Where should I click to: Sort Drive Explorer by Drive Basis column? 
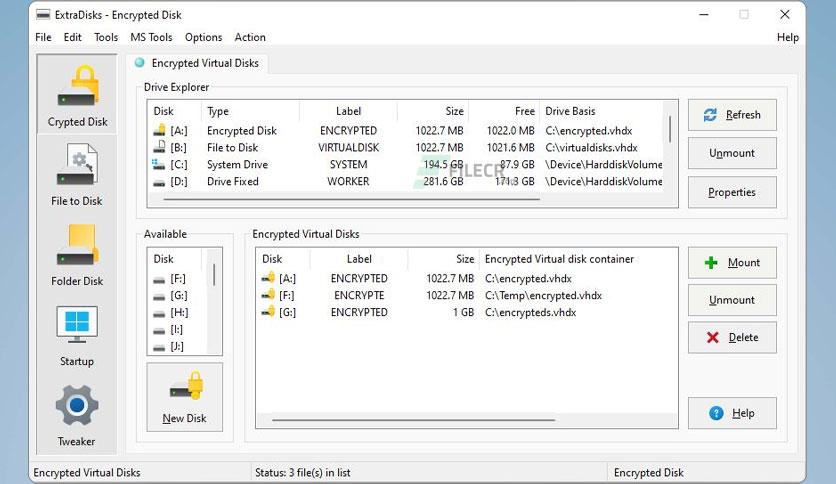pyautogui.click(x=601, y=111)
